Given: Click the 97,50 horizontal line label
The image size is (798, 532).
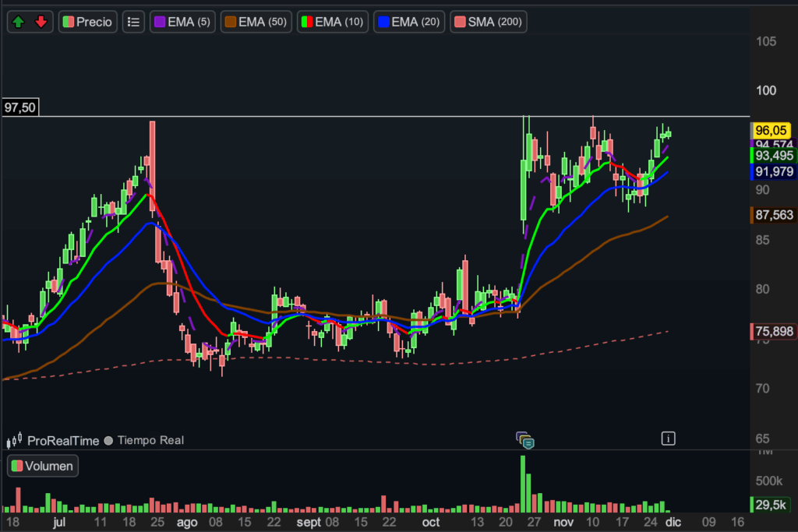Looking at the screenshot, I should (x=20, y=107).
